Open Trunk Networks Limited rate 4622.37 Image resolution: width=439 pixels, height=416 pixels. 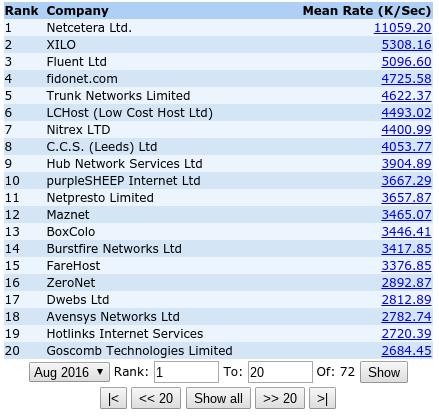pyautogui.click(x=406, y=96)
